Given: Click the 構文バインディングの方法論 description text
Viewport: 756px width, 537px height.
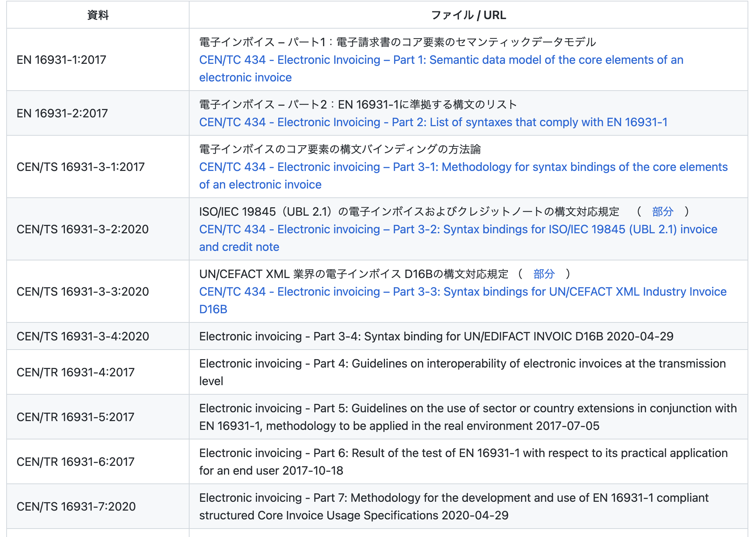Looking at the screenshot, I should [x=340, y=149].
